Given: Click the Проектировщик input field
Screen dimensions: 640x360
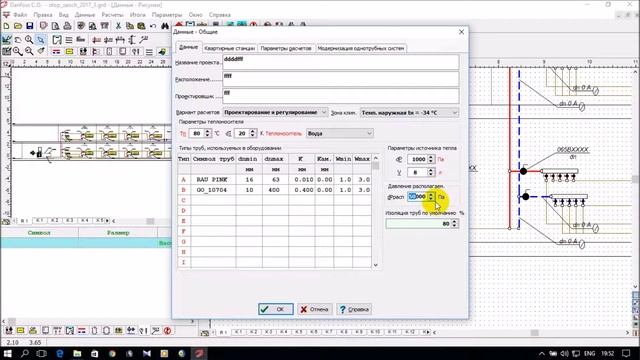Looking at the screenshot, I should pyautogui.click(x=340, y=96).
